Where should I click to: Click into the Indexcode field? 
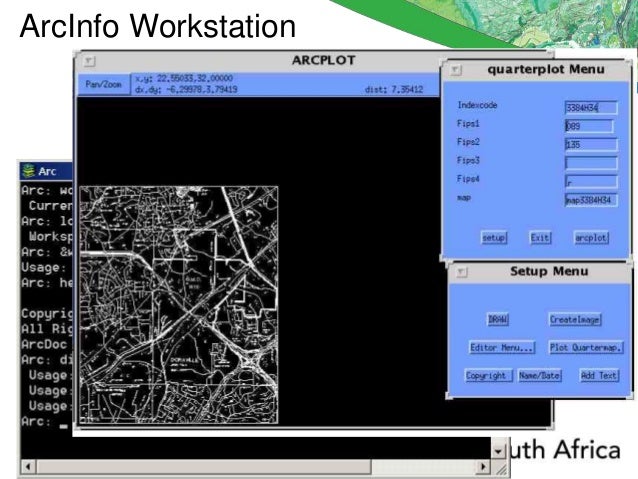pos(591,107)
